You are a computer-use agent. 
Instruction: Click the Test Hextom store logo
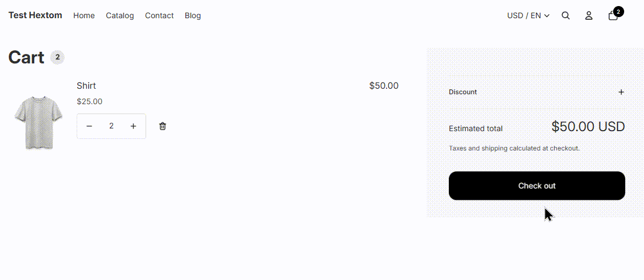point(35,15)
